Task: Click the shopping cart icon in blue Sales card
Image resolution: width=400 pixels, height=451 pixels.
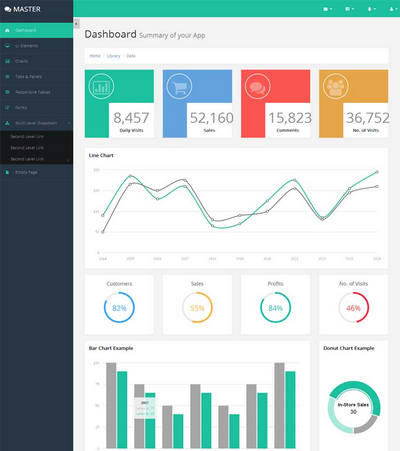Action: (179, 86)
